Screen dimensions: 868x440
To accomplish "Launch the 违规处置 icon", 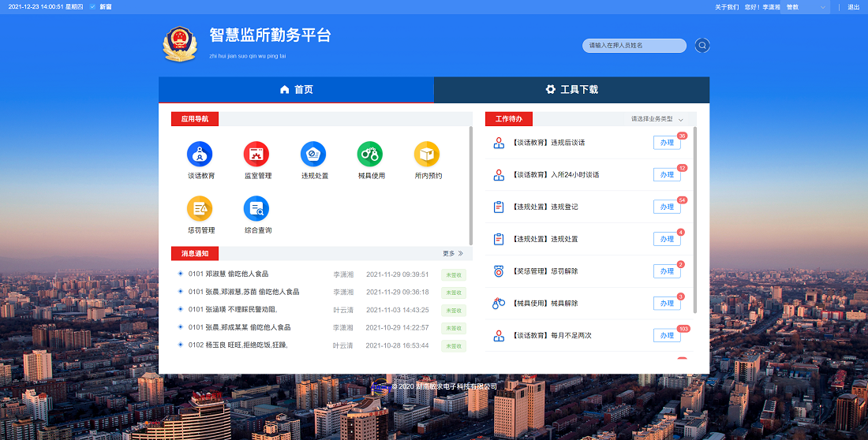I will coord(313,155).
